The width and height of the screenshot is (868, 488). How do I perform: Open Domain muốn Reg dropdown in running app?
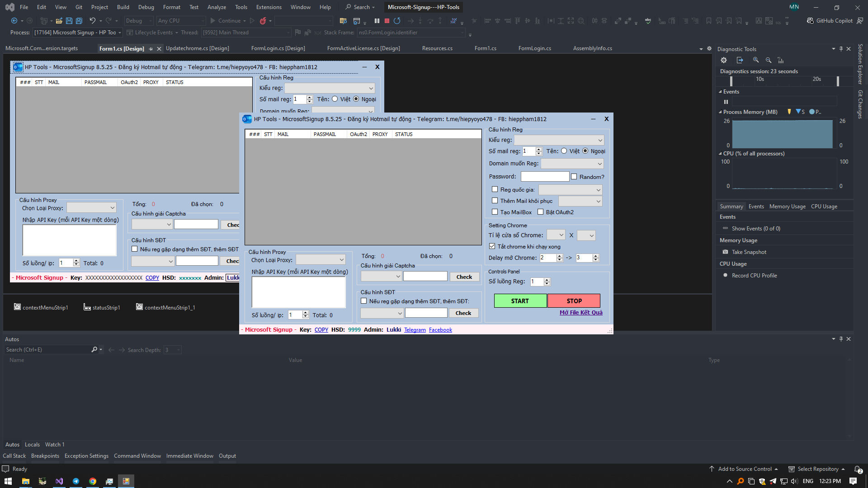(x=572, y=164)
